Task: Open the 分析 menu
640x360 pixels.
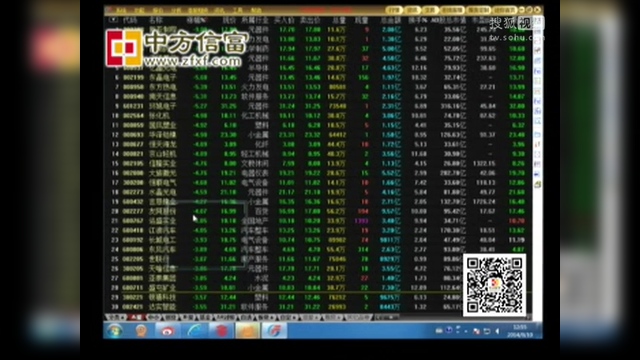Action: coord(176,10)
